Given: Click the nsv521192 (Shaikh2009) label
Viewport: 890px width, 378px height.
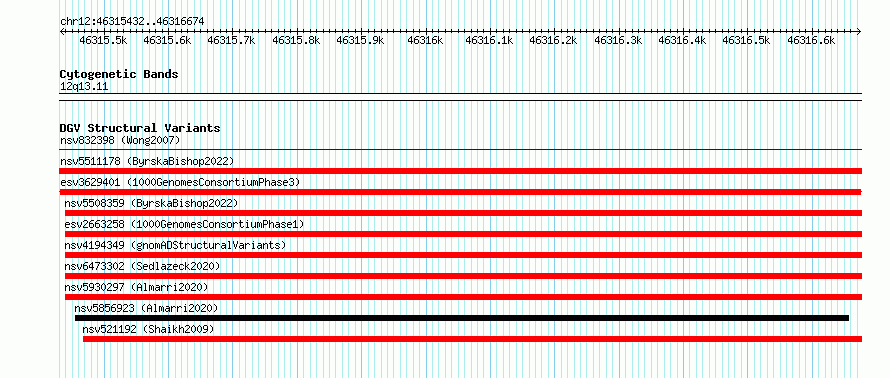Looking at the screenshot, I should [148, 329].
